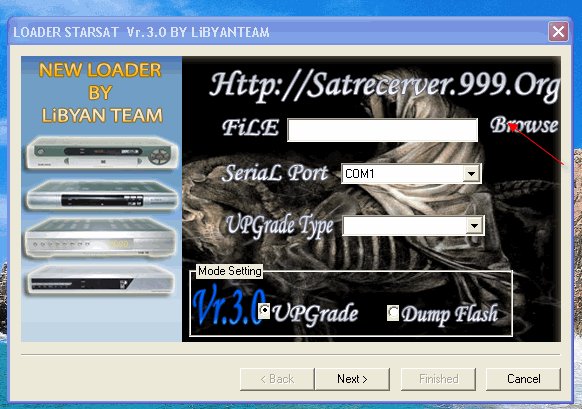The image size is (582, 409).
Task: Click the bottom black-front receiver image
Action: tap(100, 280)
